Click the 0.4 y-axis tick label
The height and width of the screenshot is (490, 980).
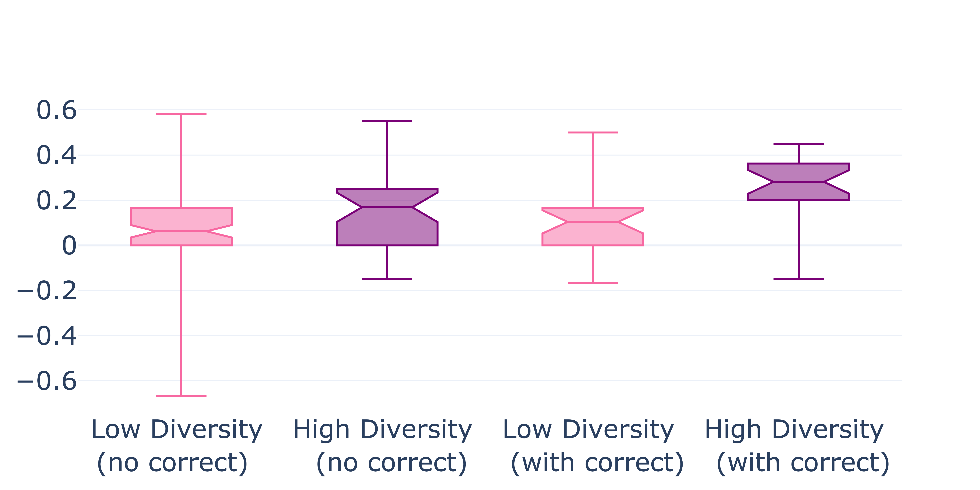(56, 156)
